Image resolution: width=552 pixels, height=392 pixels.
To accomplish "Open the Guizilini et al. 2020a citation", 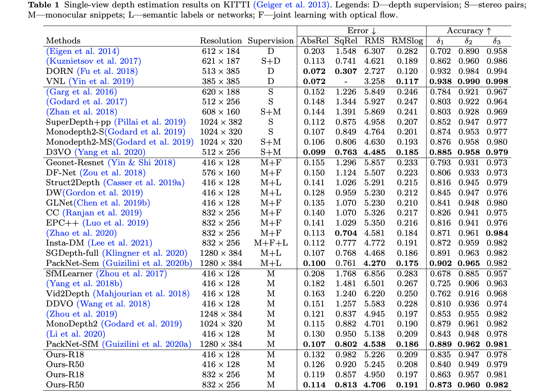I will [x=147, y=344].
